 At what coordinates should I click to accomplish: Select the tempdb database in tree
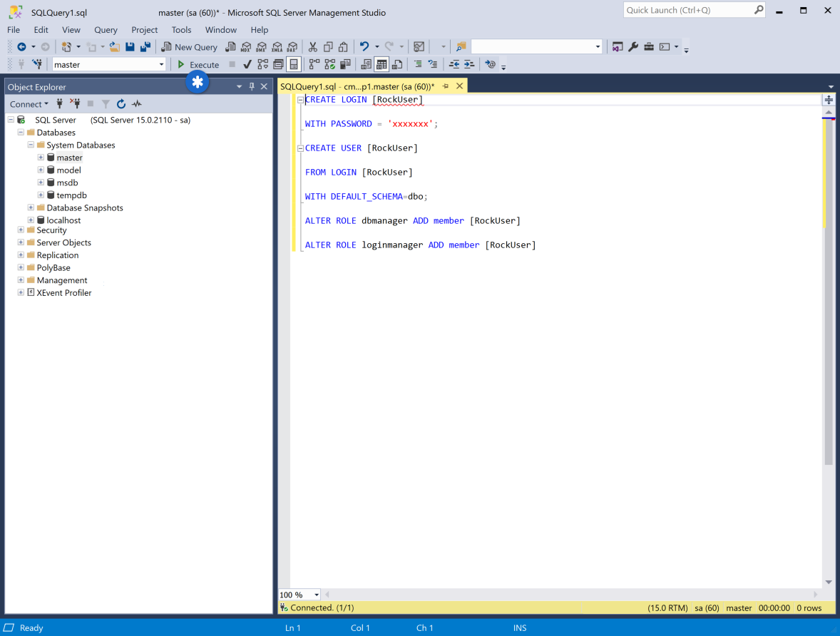click(71, 195)
